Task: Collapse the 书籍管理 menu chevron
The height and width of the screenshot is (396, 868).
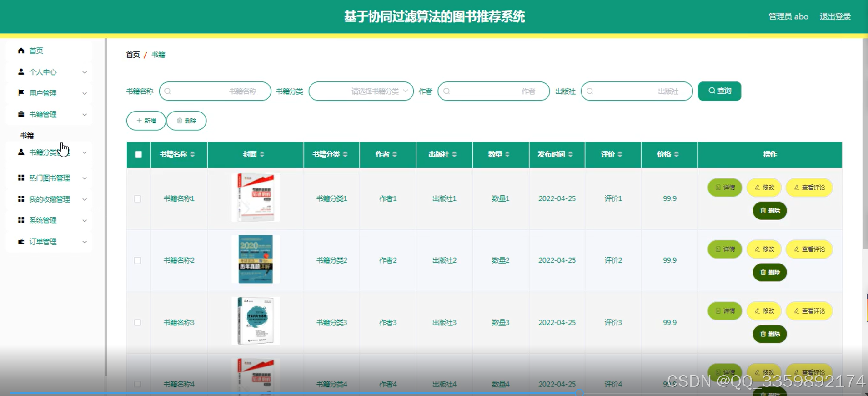Action: coord(85,114)
